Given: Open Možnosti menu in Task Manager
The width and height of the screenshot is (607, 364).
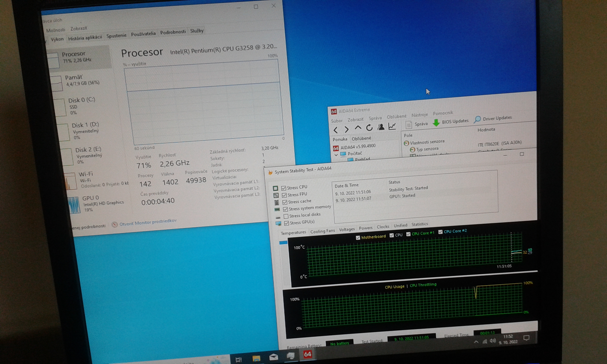Looking at the screenshot, I should coord(56,30).
